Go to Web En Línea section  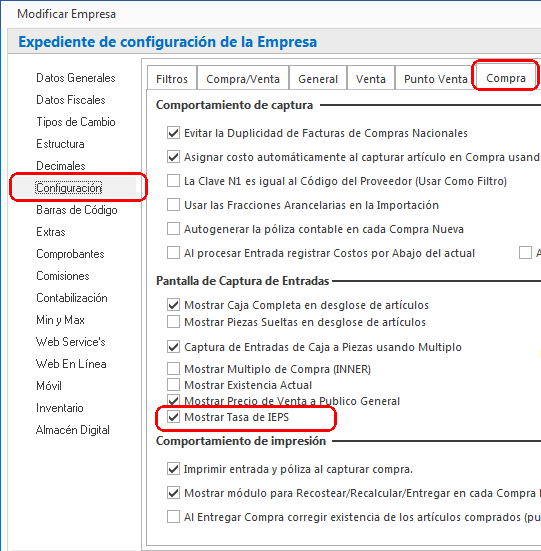coord(71,364)
